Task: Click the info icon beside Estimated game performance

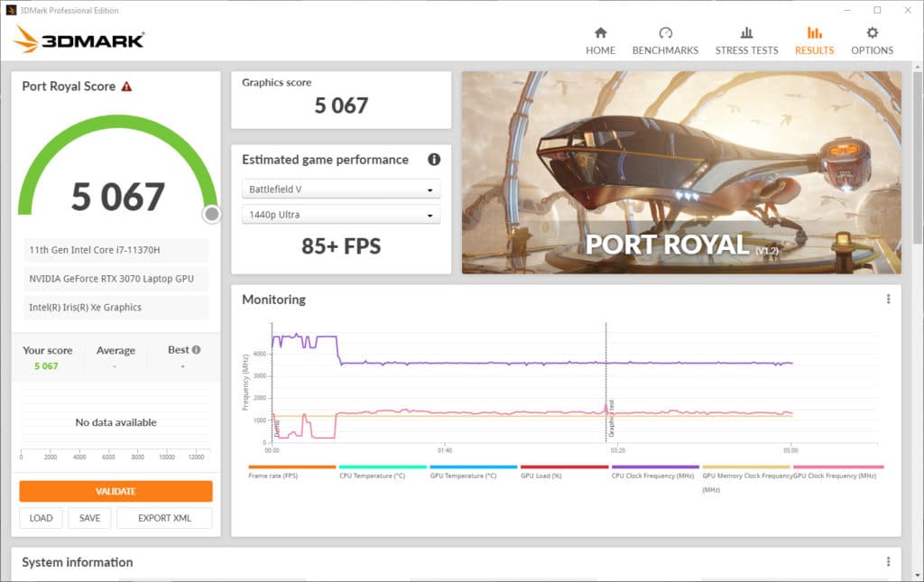Action: coord(434,160)
